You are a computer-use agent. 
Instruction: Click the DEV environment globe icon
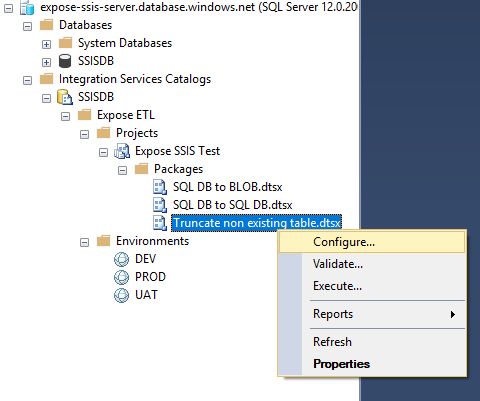pos(121,259)
